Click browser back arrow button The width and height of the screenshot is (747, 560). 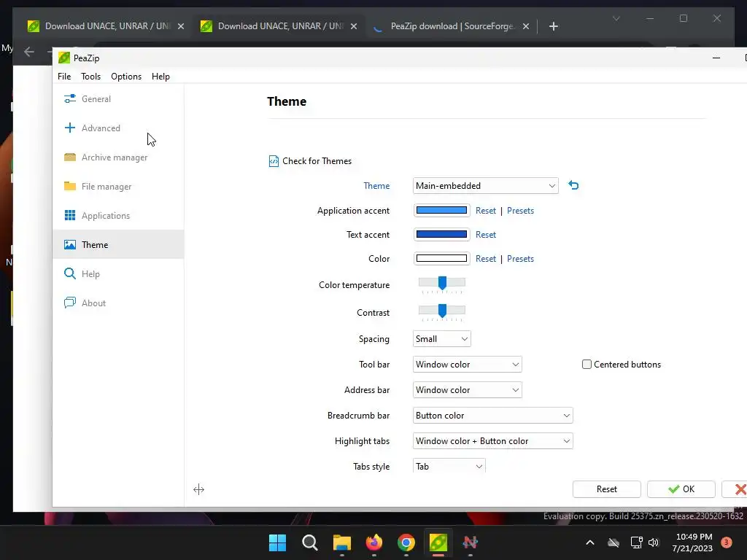click(x=29, y=52)
